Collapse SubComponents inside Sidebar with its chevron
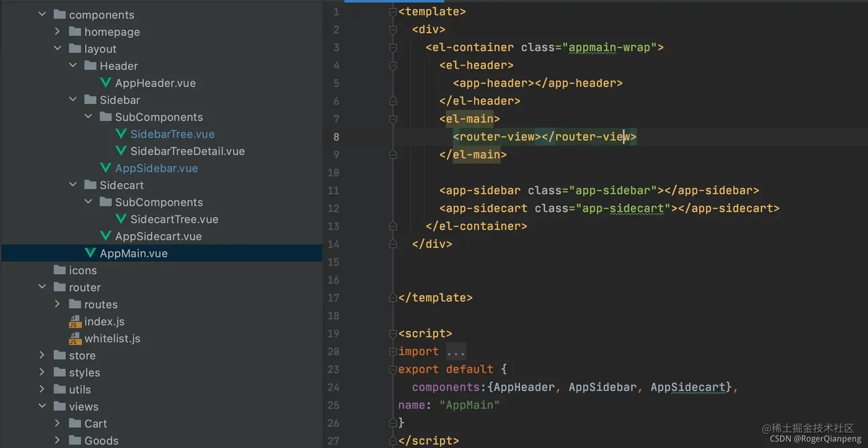The image size is (868, 448). tap(88, 116)
